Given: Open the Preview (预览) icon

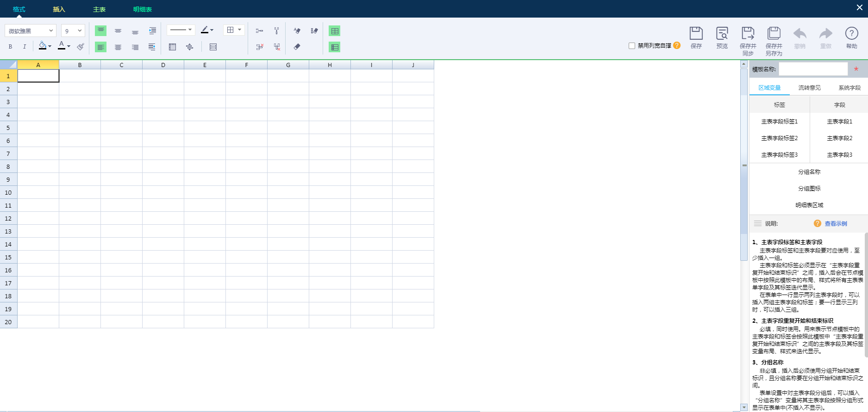Looking at the screenshot, I should click(x=722, y=34).
